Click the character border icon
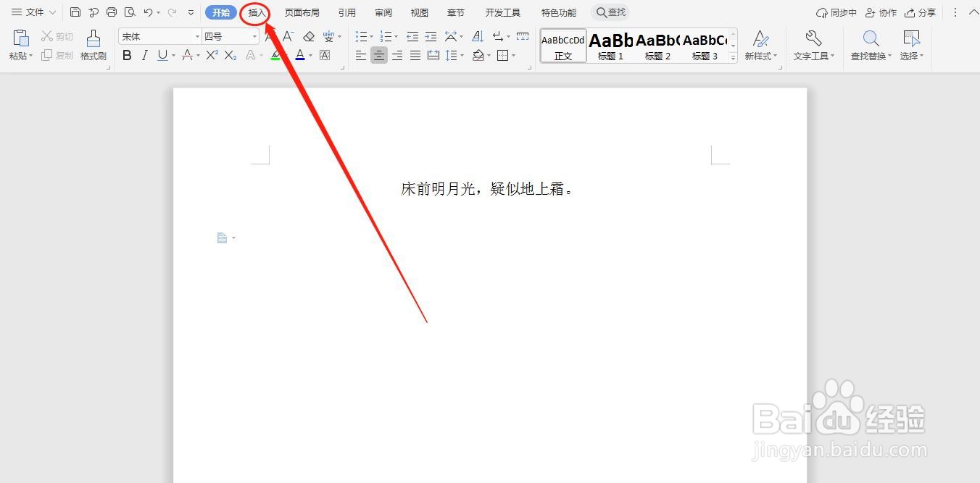This screenshot has height=483, width=980. pos(325,55)
